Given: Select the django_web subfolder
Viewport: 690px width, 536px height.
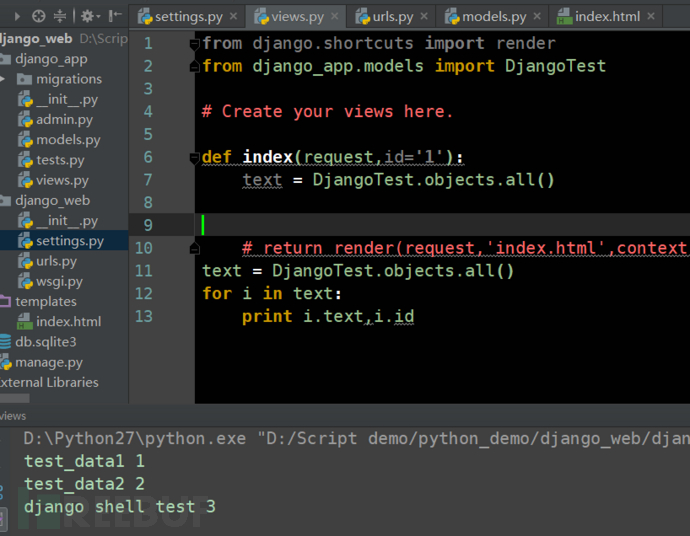Looking at the screenshot, I should coord(45,201).
